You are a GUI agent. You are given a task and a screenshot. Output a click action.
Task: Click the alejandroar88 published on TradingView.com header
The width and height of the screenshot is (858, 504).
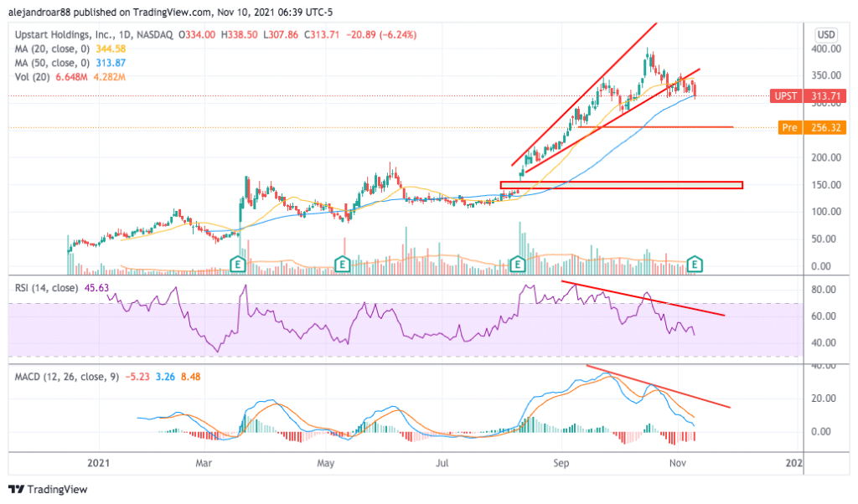coord(171,12)
